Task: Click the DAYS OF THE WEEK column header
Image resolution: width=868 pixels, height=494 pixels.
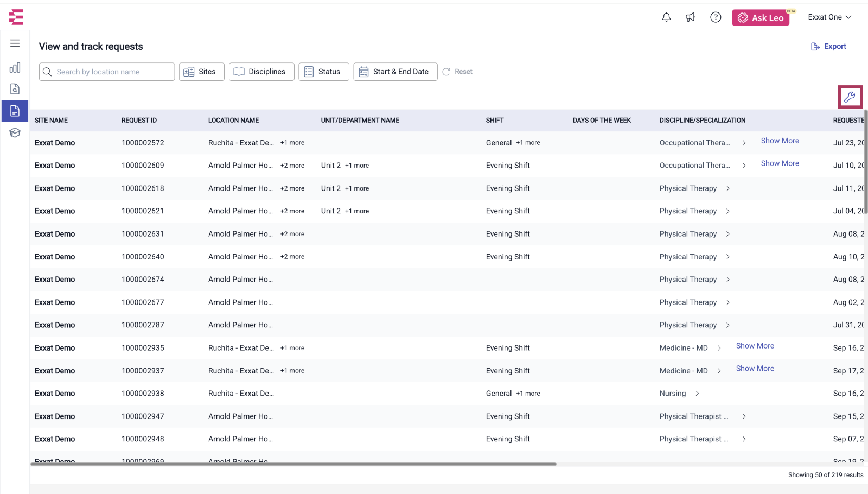Action: pyautogui.click(x=602, y=121)
